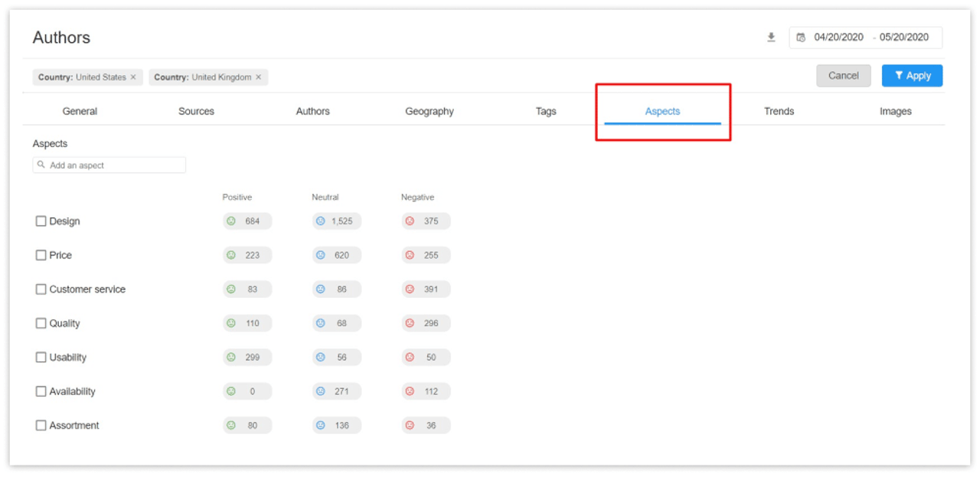Click the Apply button
Image resolution: width=980 pixels, height=477 pixels.
912,75
